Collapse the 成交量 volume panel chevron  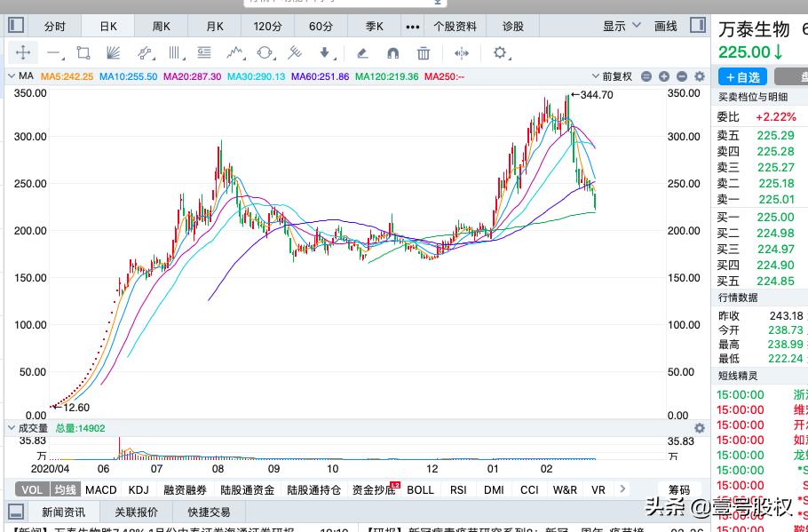tap(9, 427)
